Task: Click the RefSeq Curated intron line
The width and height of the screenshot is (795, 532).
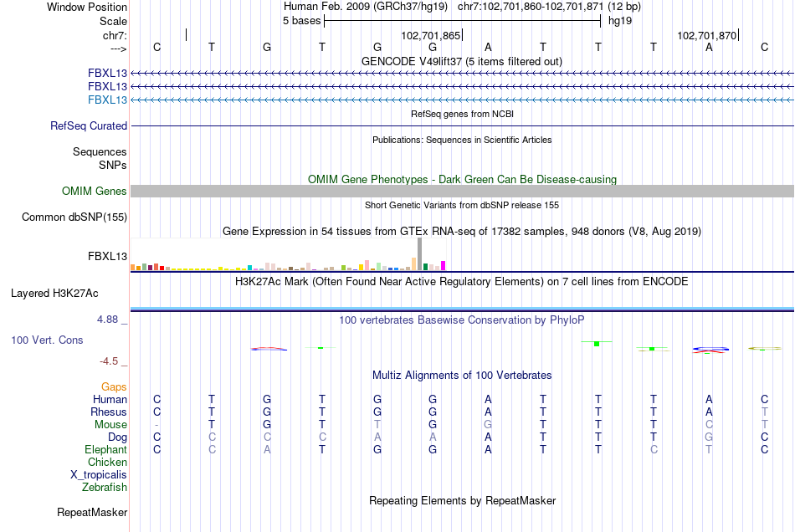Action: point(462,125)
